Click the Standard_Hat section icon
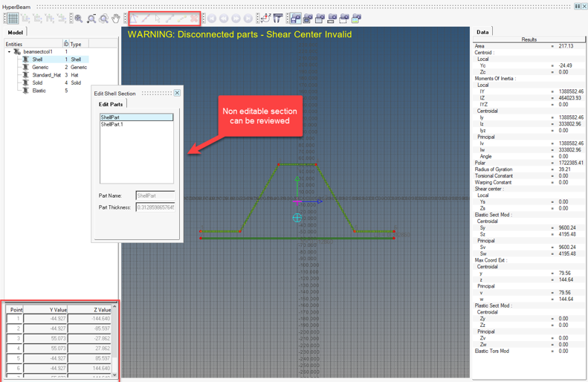The width and height of the screenshot is (588, 382). click(26, 75)
